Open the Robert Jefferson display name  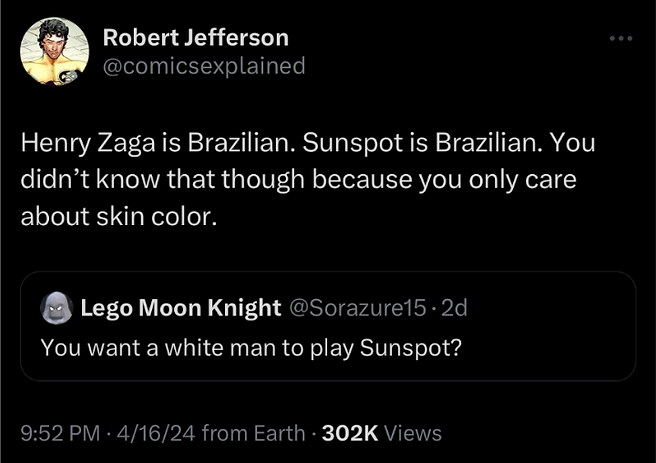point(196,38)
